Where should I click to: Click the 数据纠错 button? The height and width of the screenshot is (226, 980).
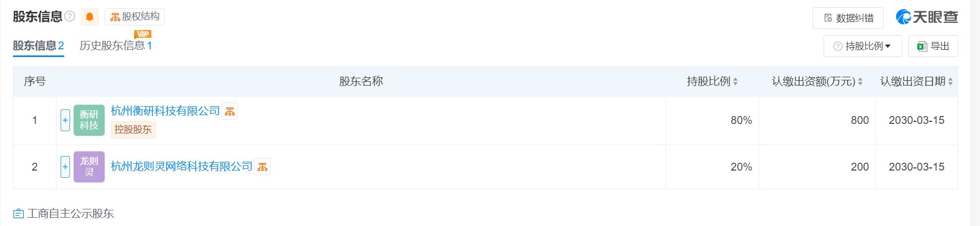849,18
